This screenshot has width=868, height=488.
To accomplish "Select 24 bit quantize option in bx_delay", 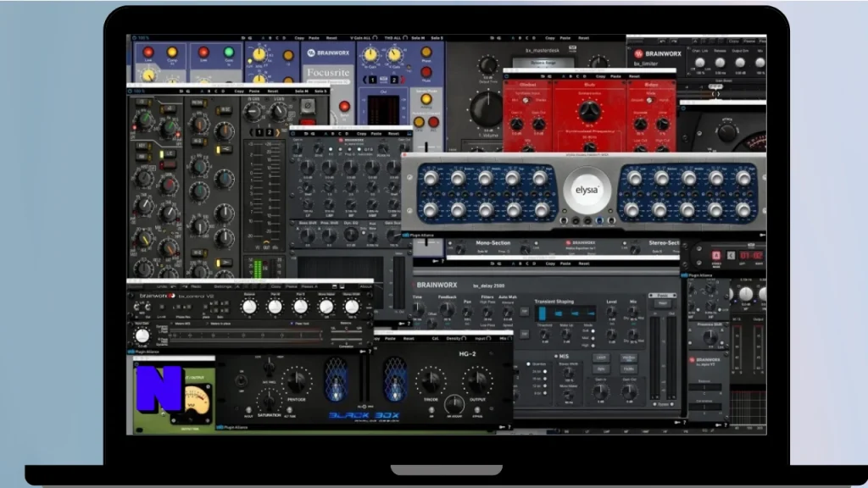I will [x=545, y=372].
